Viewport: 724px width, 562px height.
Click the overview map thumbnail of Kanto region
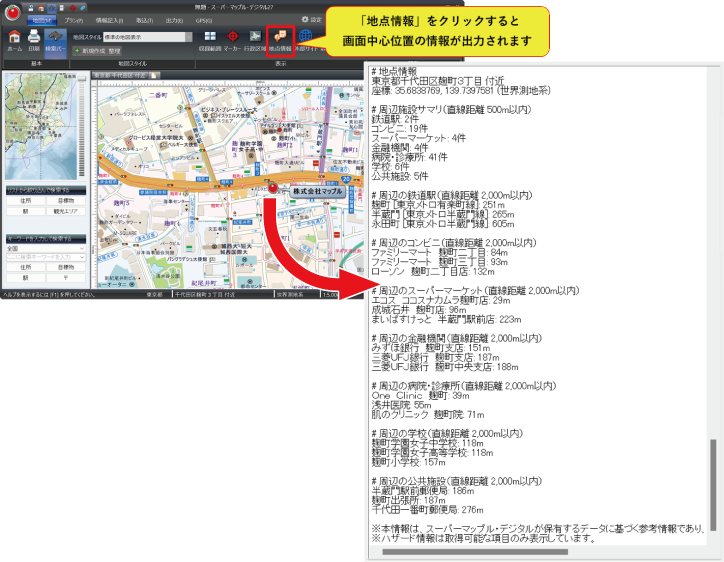click(x=41, y=126)
